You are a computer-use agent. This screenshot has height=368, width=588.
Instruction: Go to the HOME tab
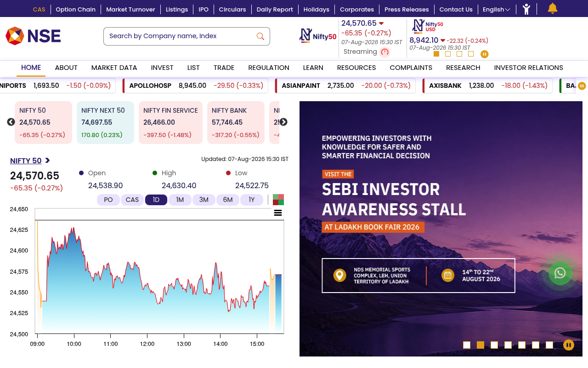click(x=31, y=68)
